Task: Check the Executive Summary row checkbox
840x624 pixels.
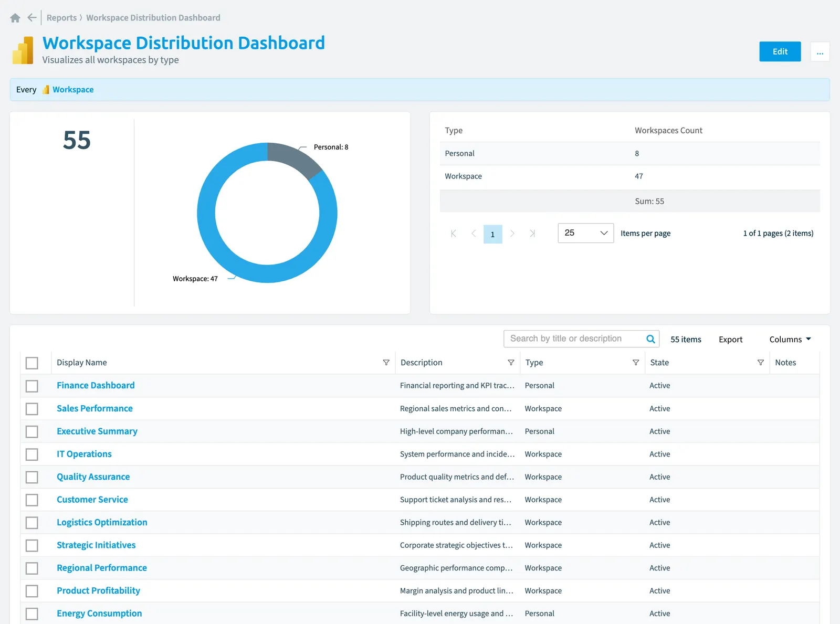Action: 32,431
